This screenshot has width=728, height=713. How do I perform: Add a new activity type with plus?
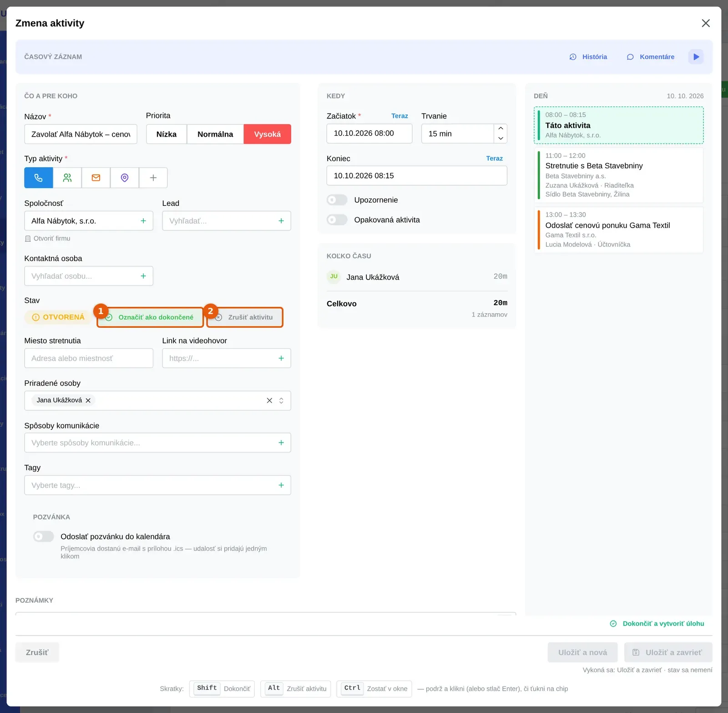(x=153, y=178)
